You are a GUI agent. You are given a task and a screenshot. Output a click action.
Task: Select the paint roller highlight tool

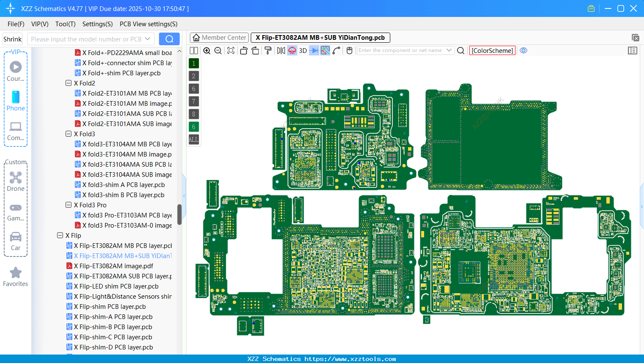268,50
